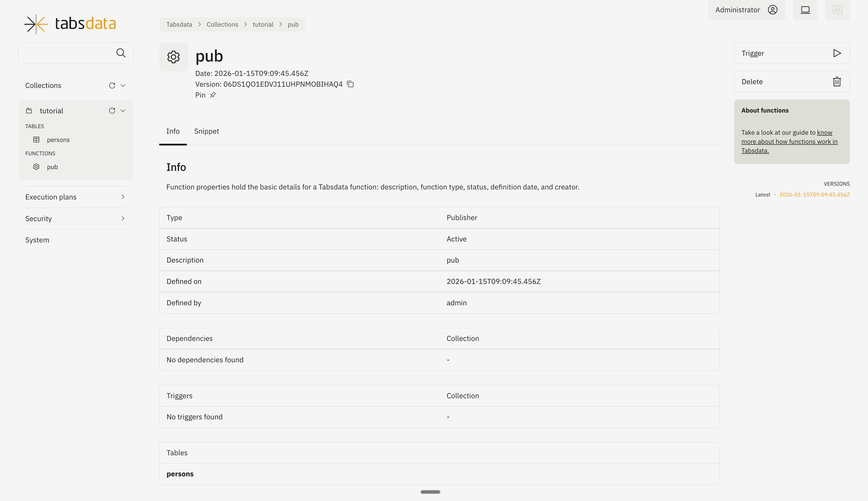The height and width of the screenshot is (501, 868).
Task: Click the trash icon on Delete
Action: click(837, 82)
